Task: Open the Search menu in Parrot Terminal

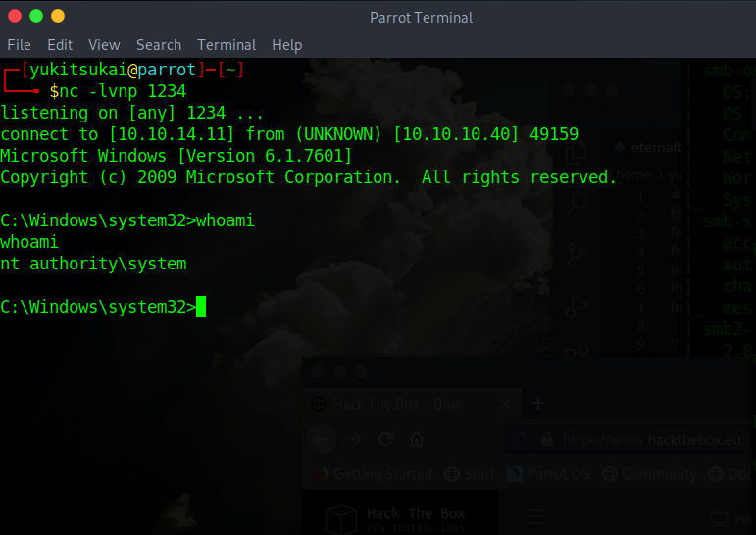Action: (x=159, y=45)
